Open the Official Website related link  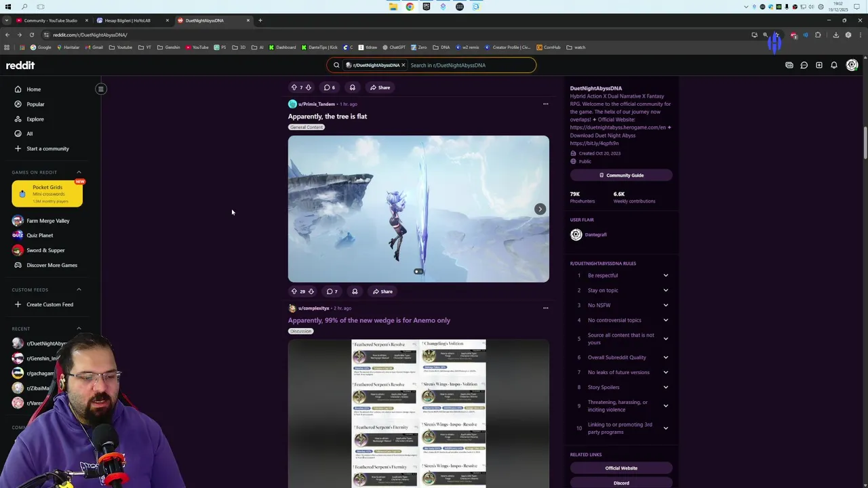(x=621, y=468)
